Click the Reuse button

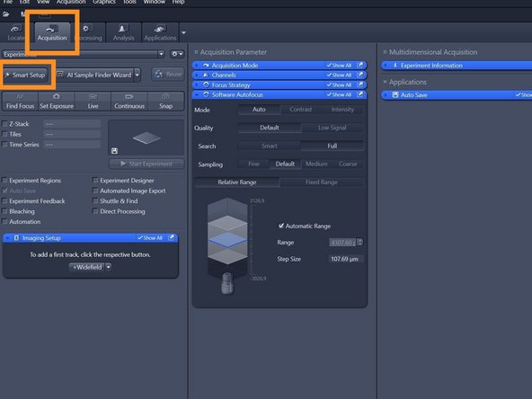click(168, 74)
